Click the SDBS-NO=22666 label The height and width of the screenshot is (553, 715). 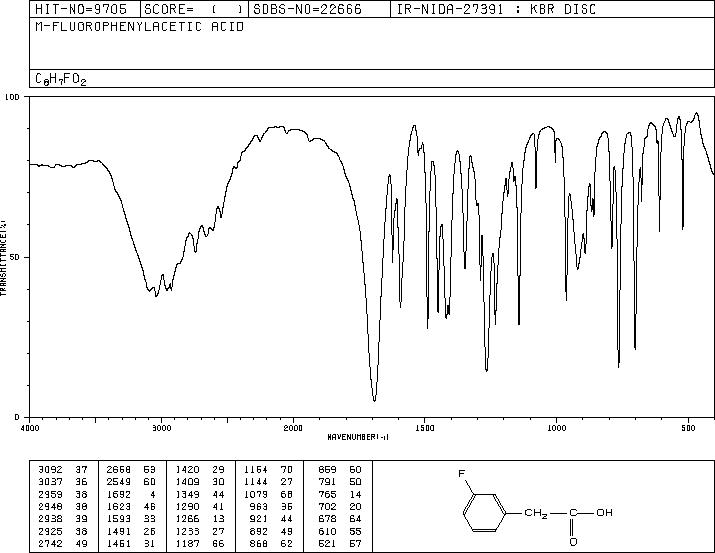[307, 9]
